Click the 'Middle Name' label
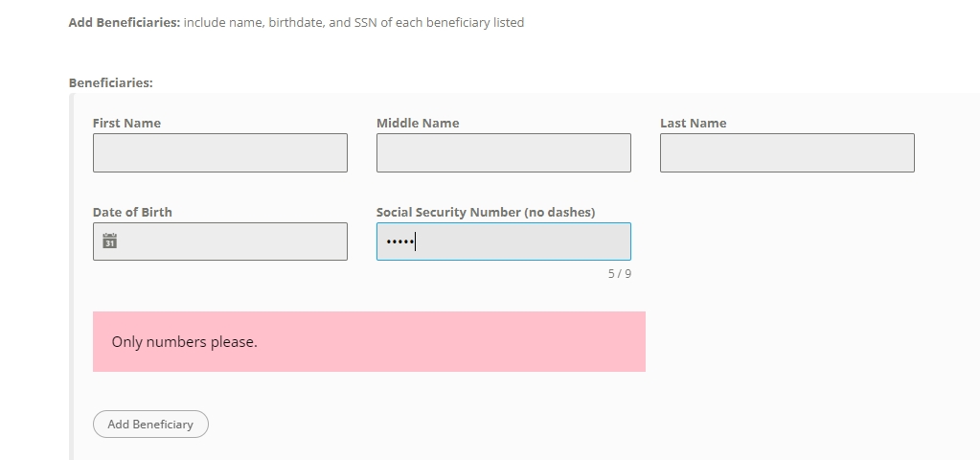The height and width of the screenshot is (460, 980). [x=418, y=123]
